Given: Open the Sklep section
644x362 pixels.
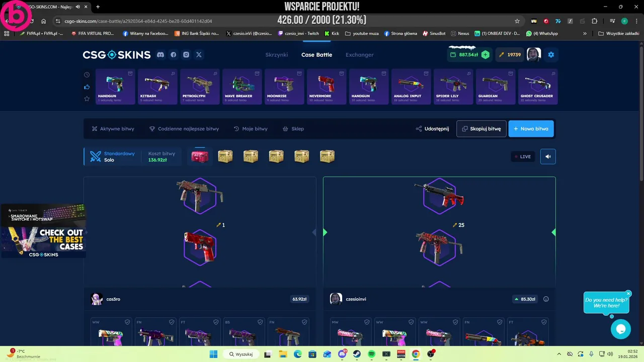Looking at the screenshot, I should pyautogui.click(x=293, y=129).
